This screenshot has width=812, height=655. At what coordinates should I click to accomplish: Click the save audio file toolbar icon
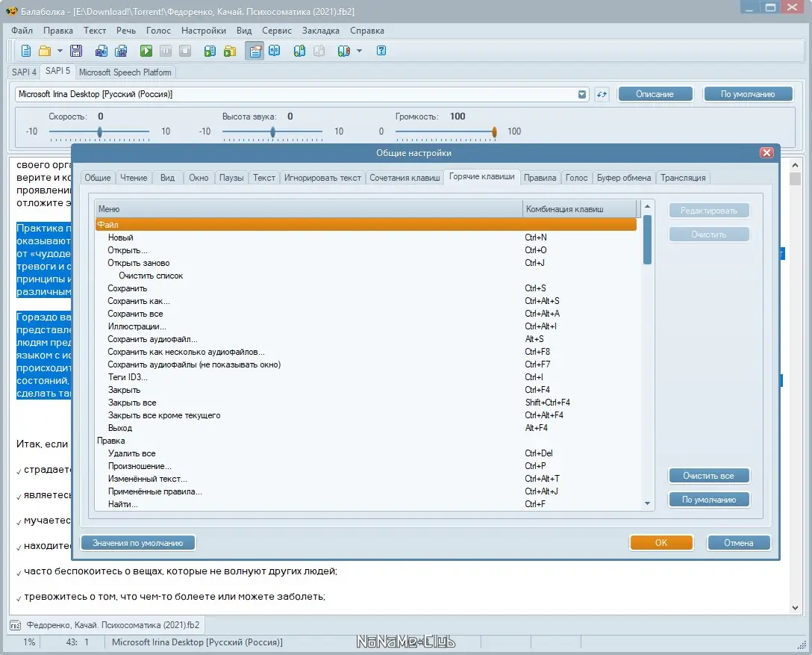click(101, 51)
